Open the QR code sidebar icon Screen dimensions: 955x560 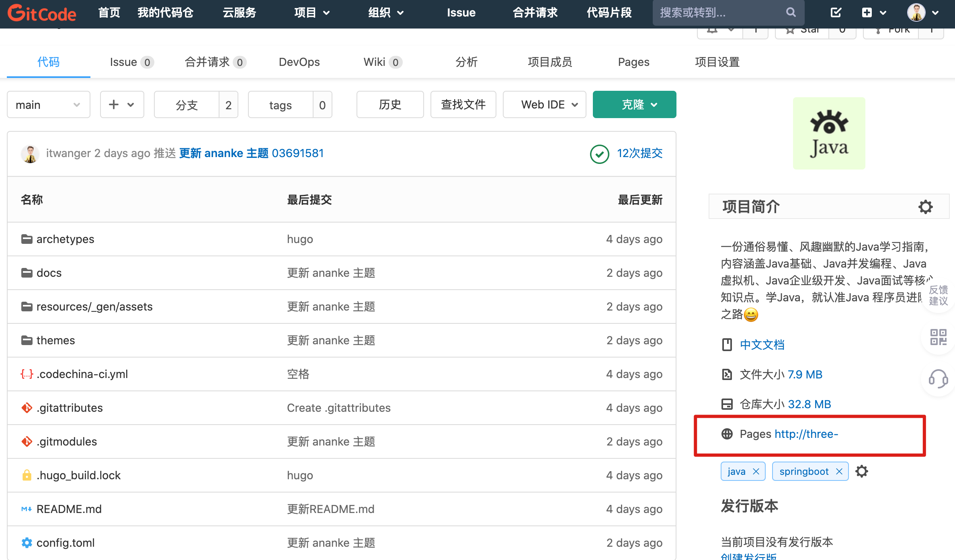(939, 337)
